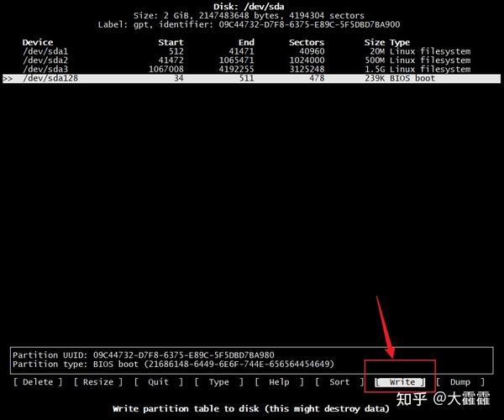The width and height of the screenshot is (504, 420).
Task: Click the Sectors column header
Action: (307, 42)
